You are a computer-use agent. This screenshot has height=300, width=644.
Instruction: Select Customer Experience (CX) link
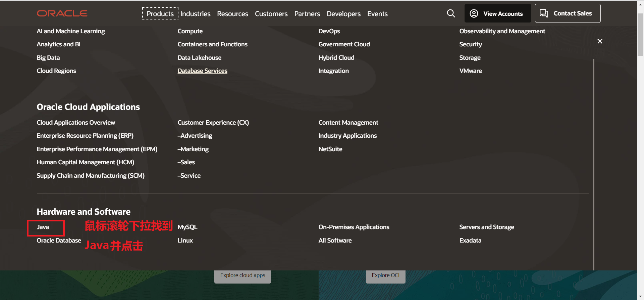click(213, 123)
